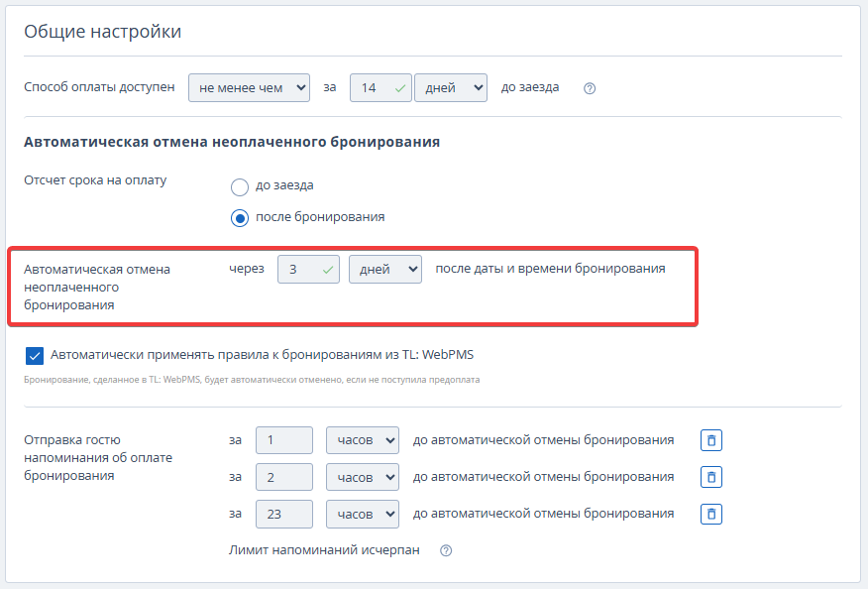Image resolution: width=868 pixels, height=589 pixels.
Task: Click 'после даты и времени бронирования' text
Action: [550, 269]
